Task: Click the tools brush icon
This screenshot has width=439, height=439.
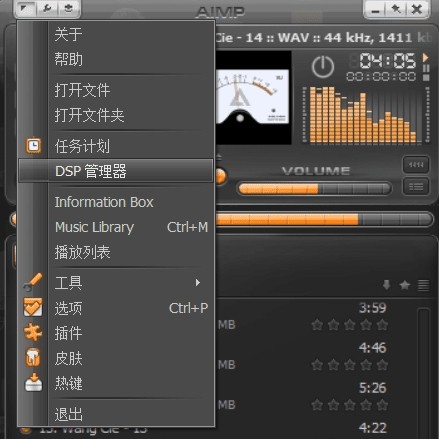Action: coord(33,283)
